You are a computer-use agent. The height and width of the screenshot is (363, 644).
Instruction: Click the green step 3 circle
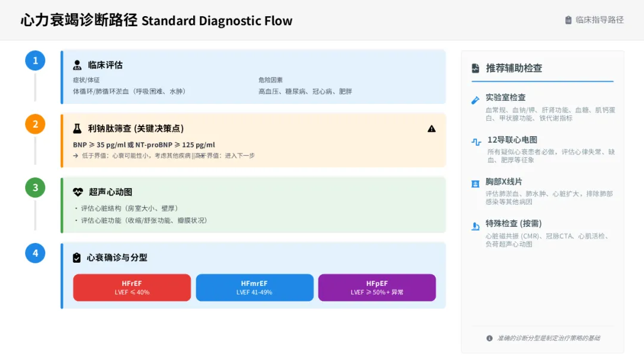coord(35,187)
